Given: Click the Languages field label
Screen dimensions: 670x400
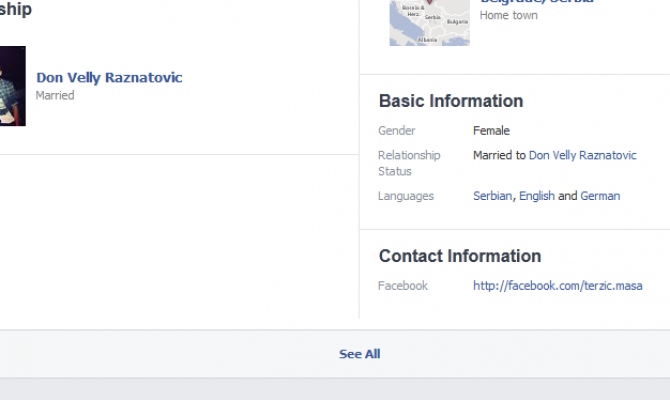Looking at the screenshot, I should (406, 196).
